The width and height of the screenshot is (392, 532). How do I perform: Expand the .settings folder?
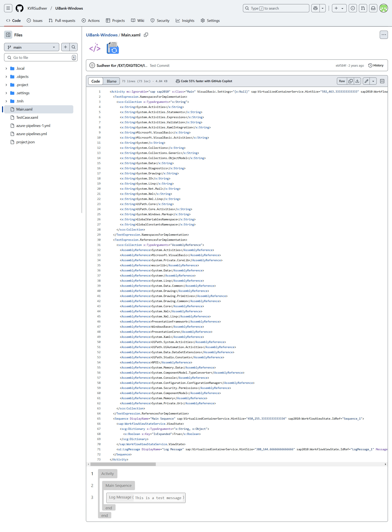tap(6, 93)
